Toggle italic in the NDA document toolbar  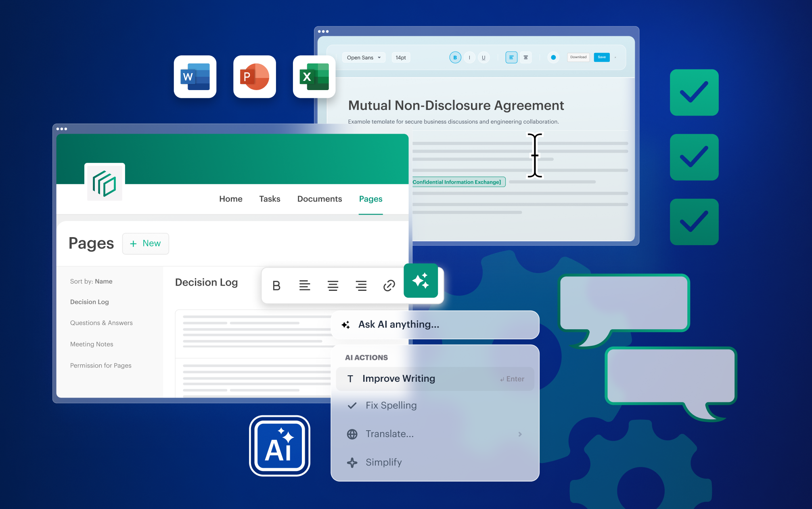coord(469,57)
